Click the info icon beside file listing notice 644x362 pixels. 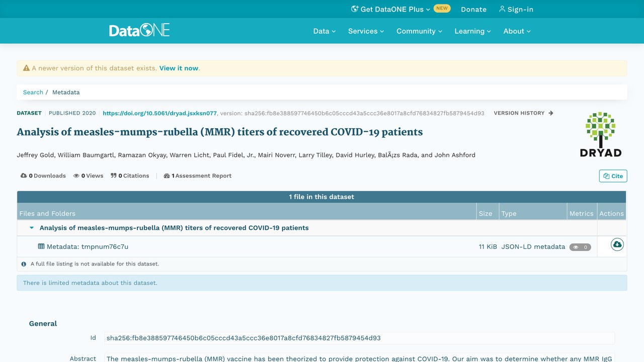[24, 264]
